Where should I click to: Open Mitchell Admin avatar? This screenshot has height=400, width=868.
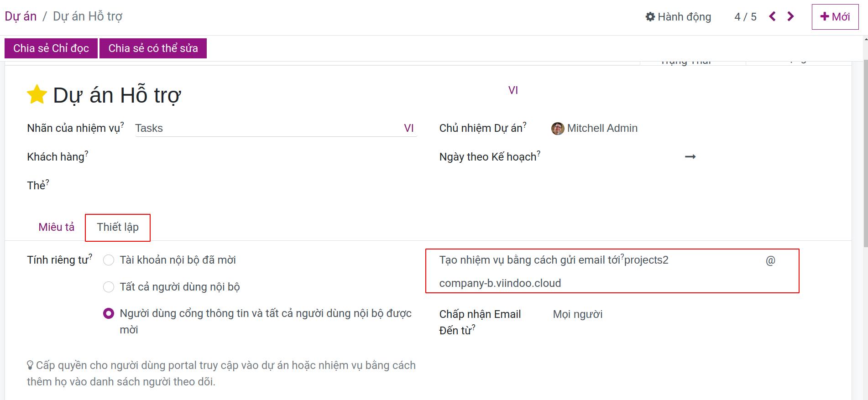[x=558, y=129]
